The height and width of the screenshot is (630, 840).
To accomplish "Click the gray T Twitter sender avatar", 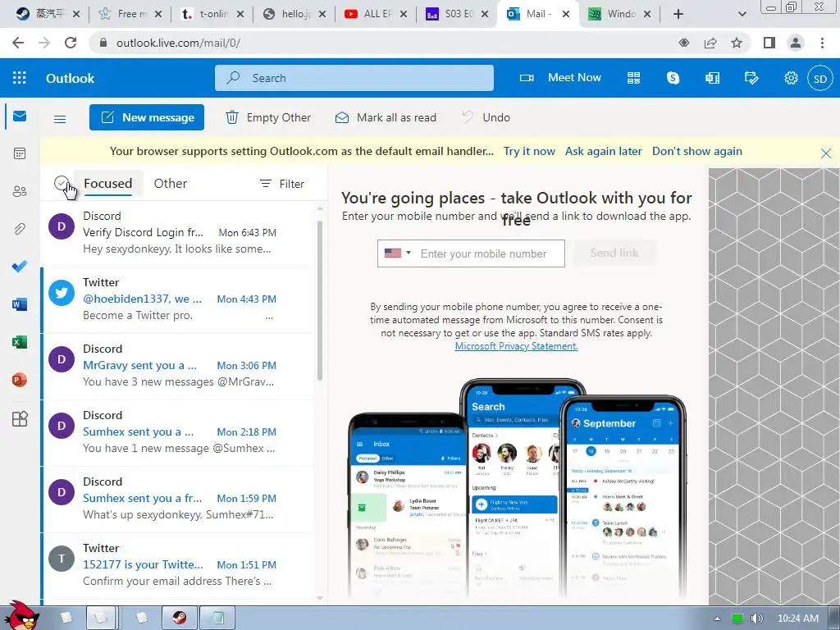I will click(62, 559).
